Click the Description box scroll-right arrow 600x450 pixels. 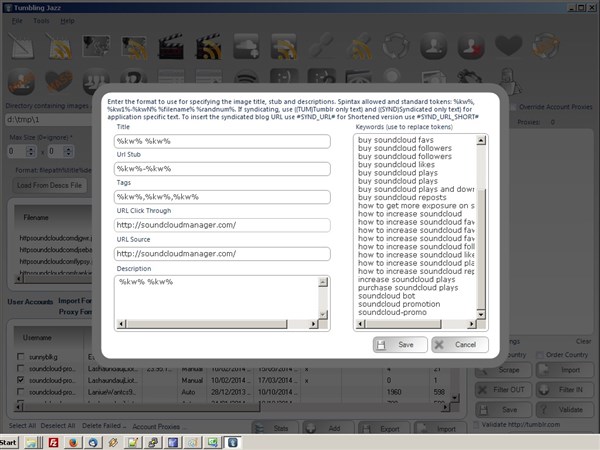[x=313, y=324]
